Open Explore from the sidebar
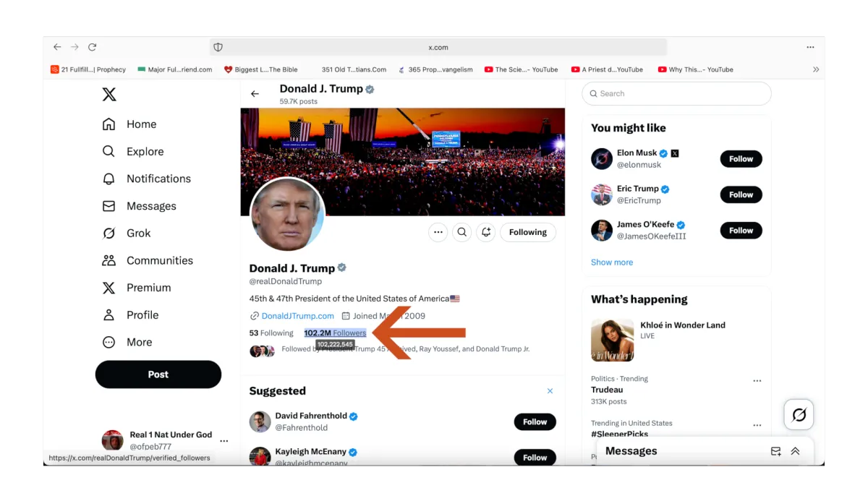The image size is (868, 488). coord(132,151)
